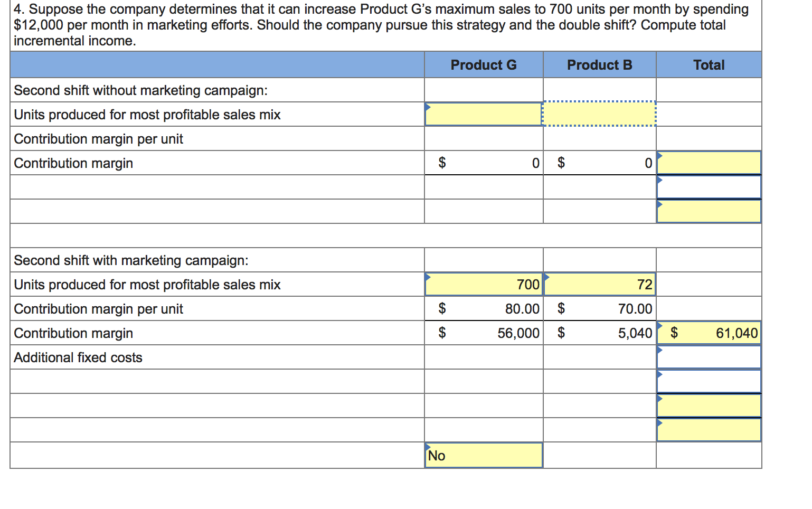The height and width of the screenshot is (509, 812).
Task: Click the Total column header
Action: [x=709, y=65]
